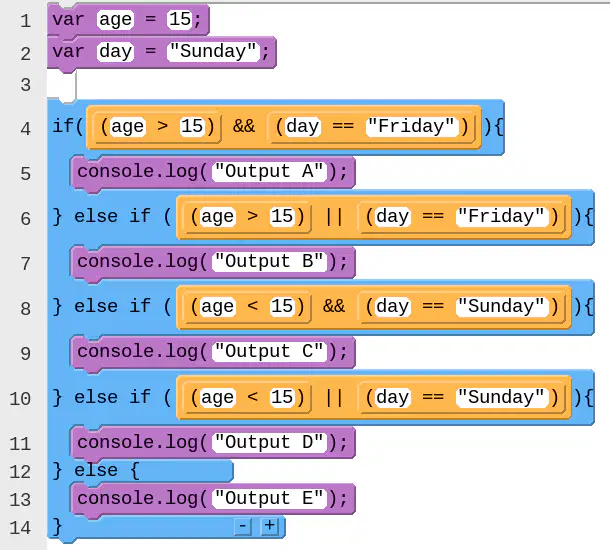Select the age variable name on line 1

115,19
